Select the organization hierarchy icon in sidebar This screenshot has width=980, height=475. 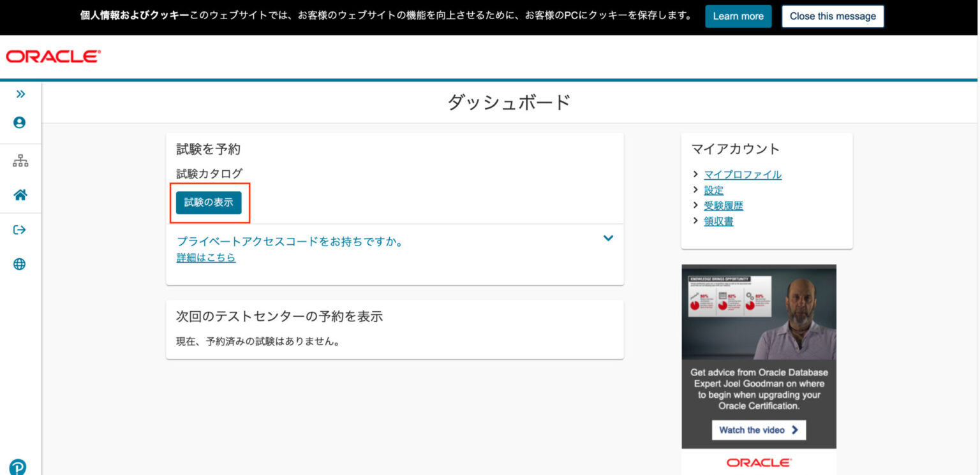(x=20, y=161)
